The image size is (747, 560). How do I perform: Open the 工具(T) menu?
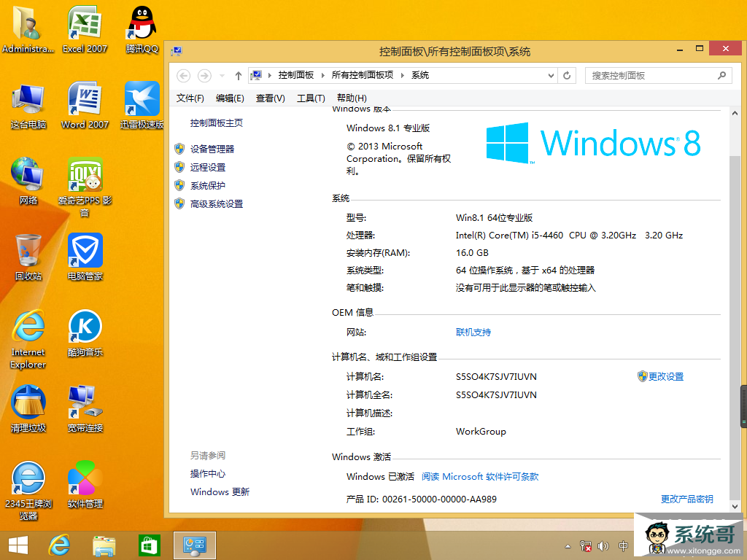tap(311, 98)
